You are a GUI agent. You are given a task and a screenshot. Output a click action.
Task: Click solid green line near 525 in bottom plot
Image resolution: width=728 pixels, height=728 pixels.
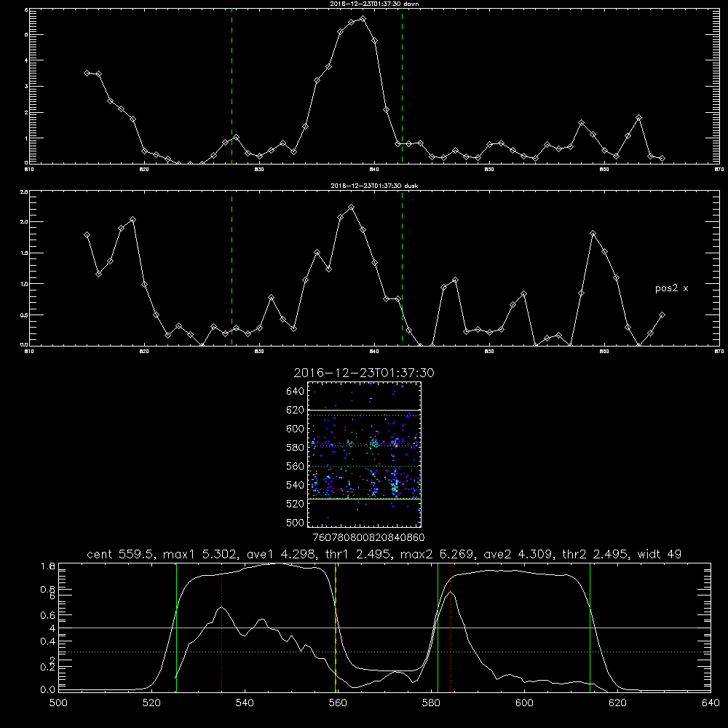[176, 628]
